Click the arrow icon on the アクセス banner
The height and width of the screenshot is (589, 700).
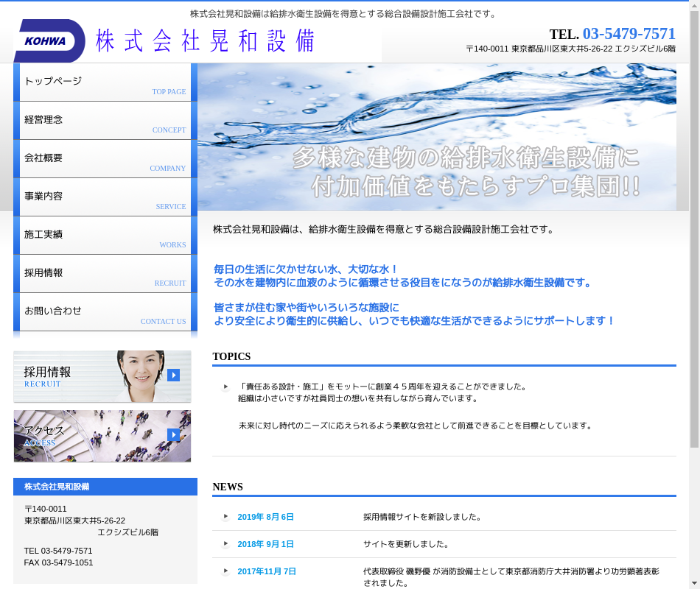(173, 435)
